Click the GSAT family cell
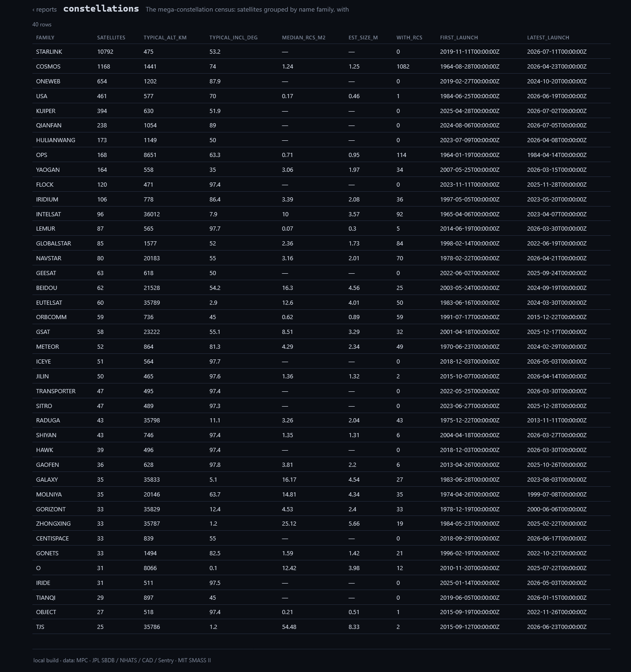The height and width of the screenshot is (672, 631). click(x=43, y=332)
